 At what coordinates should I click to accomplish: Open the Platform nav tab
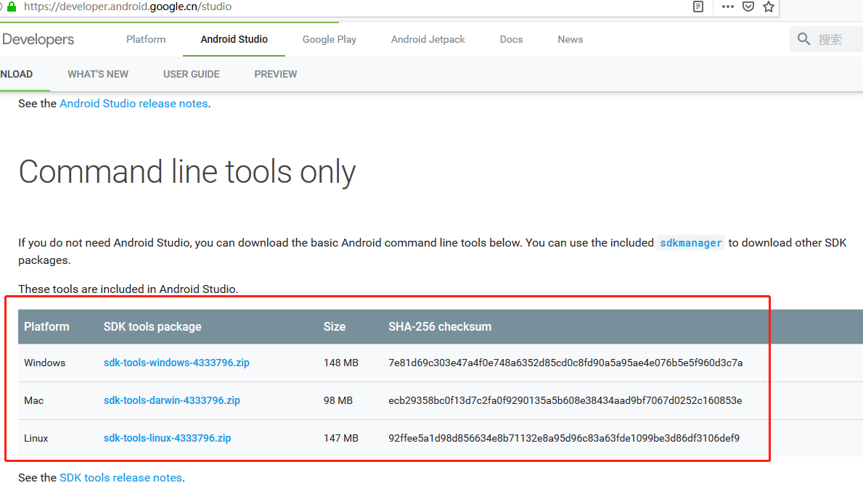tap(146, 40)
